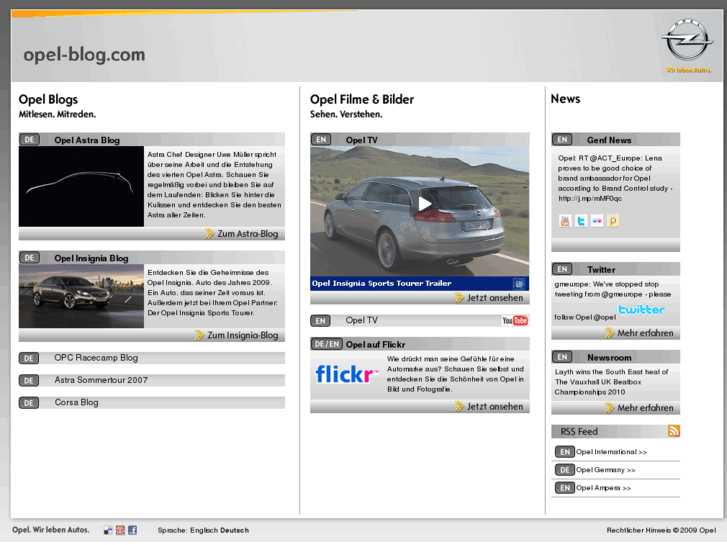Click the Facebook icon in the footer
The width and height of the screenshot is (727, 545).
(x=132, y=530)
